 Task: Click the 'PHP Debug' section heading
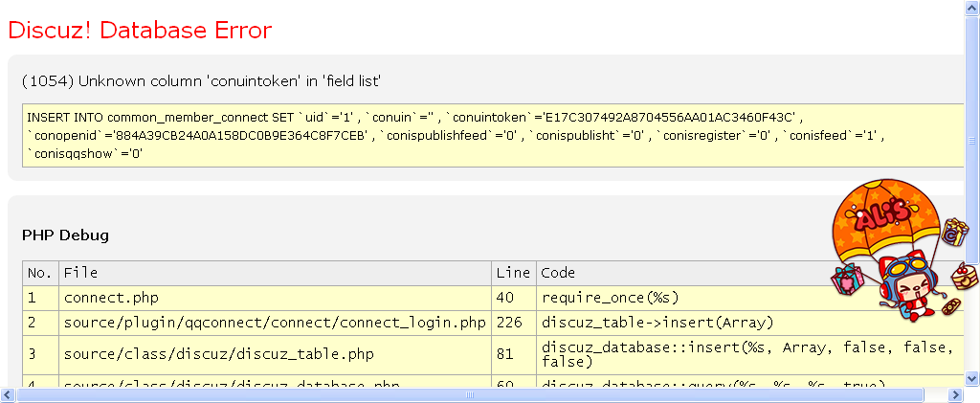click(x=65, y=235)
